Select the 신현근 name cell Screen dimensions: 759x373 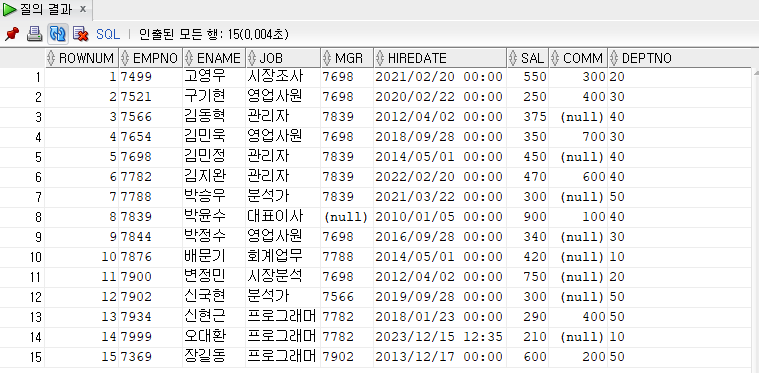214,317
